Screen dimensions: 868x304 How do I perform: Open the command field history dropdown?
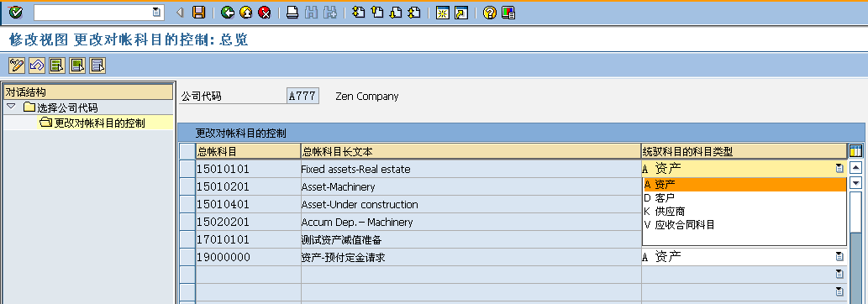[156, 12]
